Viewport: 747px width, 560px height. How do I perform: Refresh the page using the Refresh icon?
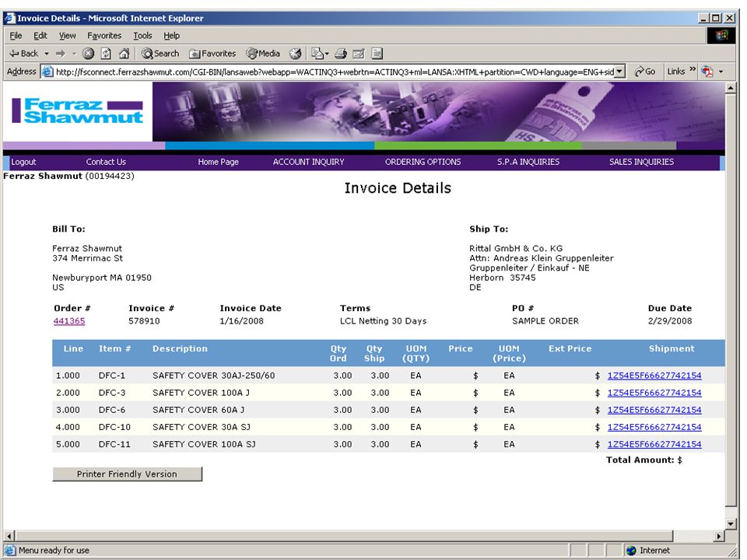106,54
